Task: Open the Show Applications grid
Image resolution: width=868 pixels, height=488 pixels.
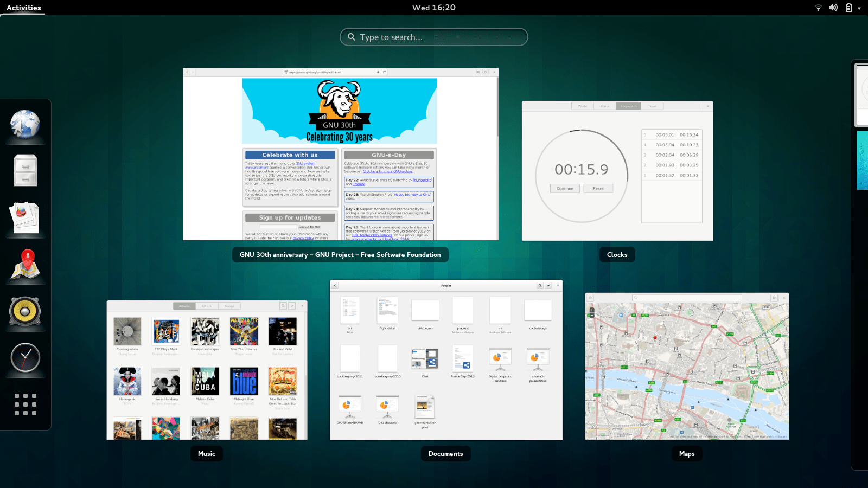Action: tap(25, 404)
